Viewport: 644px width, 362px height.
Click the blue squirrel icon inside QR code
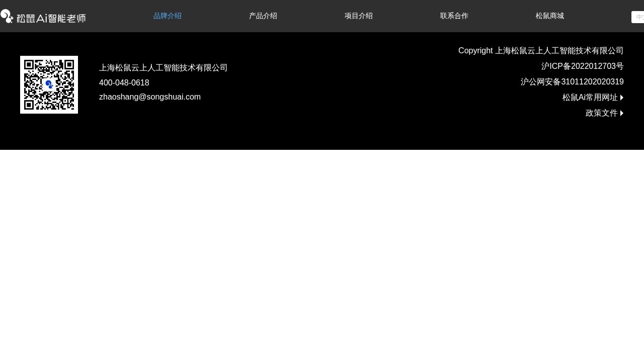tap(49, 84)
